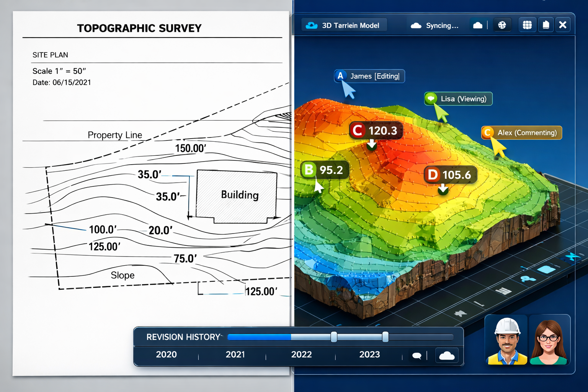Click elevation marker C showing 120.3
The image size is (588, 392).
(x=376, y=131)
